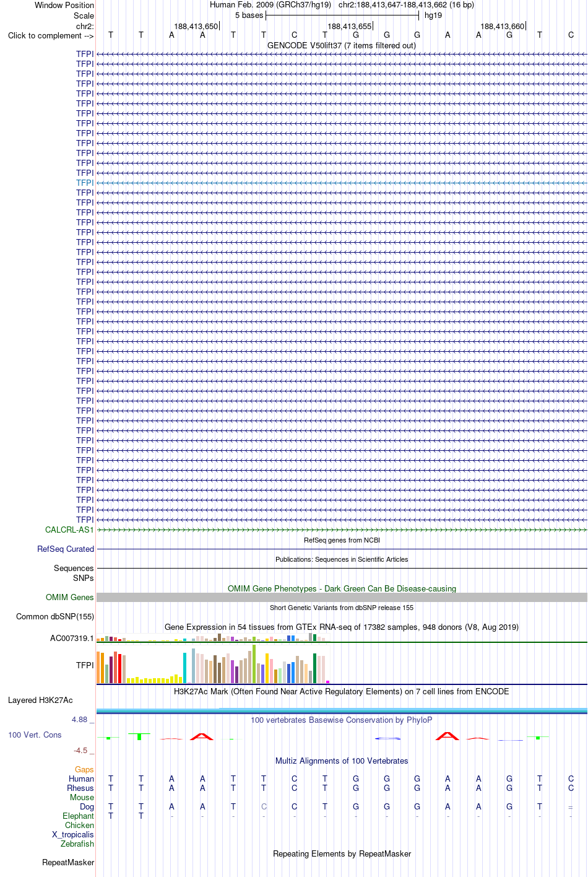
Task: Click the gray OMIM Genes item bar
Action: (342, 597)
